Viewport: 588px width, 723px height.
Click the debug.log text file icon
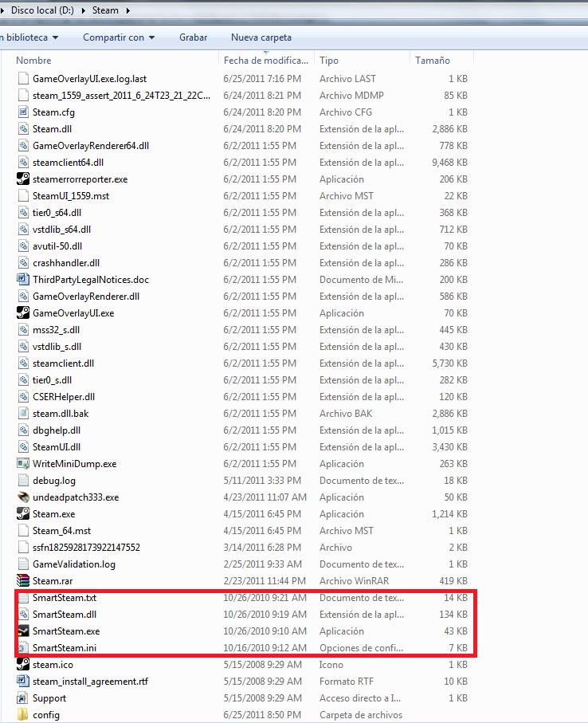click(x=23, y=481)
